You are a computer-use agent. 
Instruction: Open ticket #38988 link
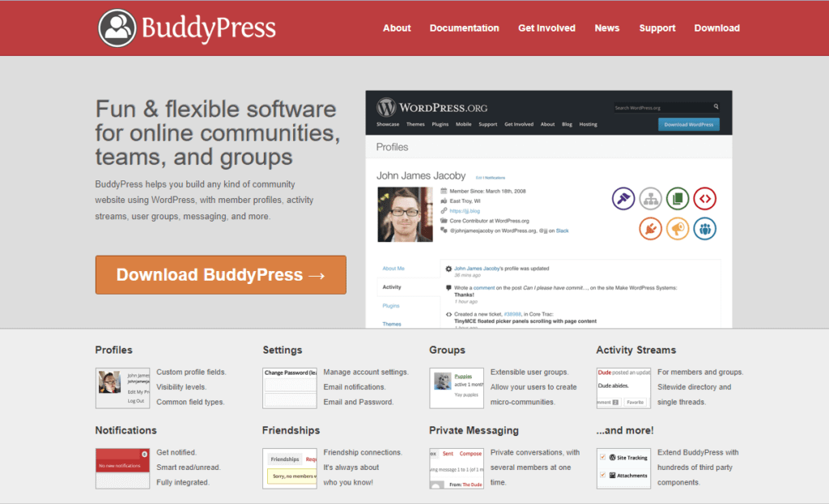click(512, 314)
